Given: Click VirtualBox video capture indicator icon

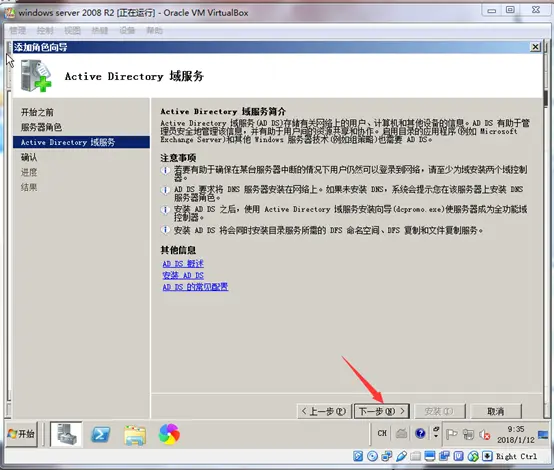Looking at the screenshot, I should pos(444,456).
